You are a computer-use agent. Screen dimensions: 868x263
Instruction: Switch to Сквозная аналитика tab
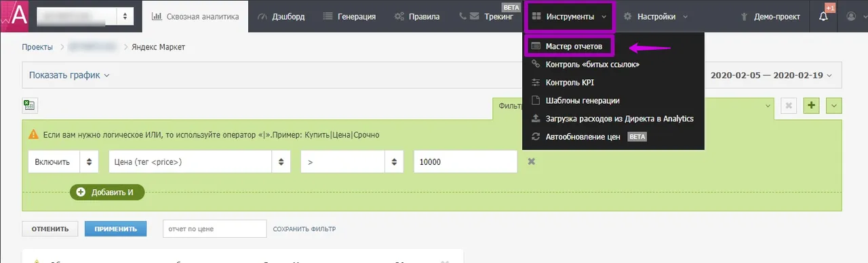(x=195, y=16)
